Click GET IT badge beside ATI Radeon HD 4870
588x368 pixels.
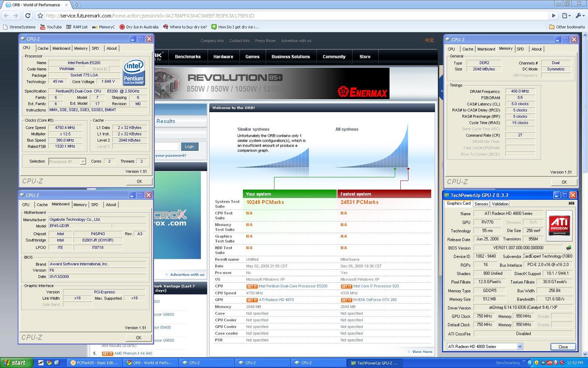(252, 300)
